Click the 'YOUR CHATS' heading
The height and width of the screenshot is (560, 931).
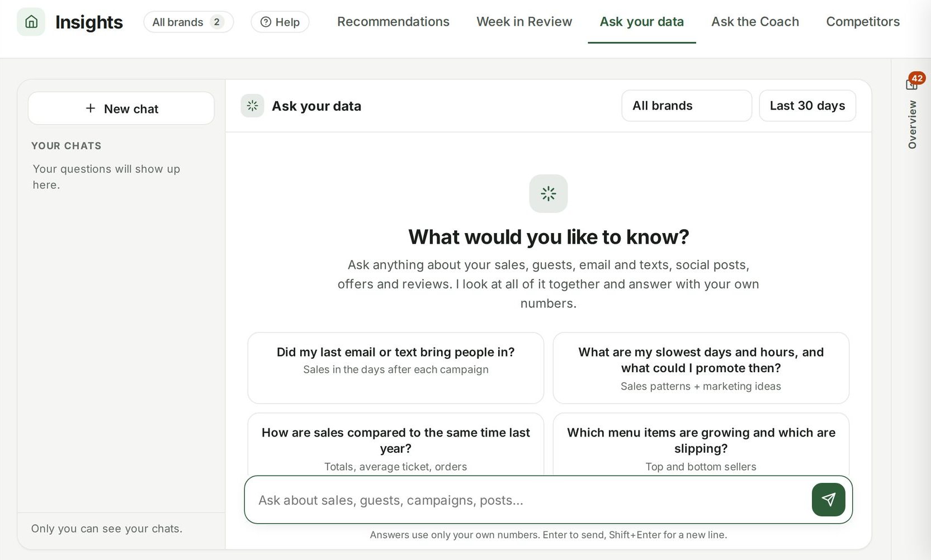[67, 146]
